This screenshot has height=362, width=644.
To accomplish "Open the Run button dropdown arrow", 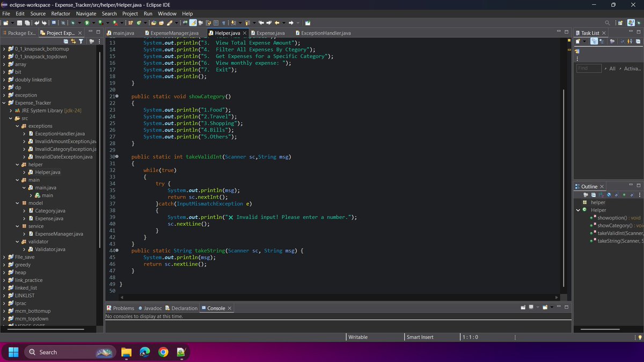I will [93, 23].
